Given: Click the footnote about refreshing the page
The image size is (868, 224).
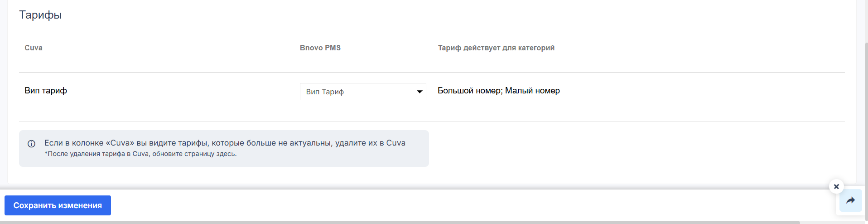Looking at the screenshot, I should pos(140,154).
